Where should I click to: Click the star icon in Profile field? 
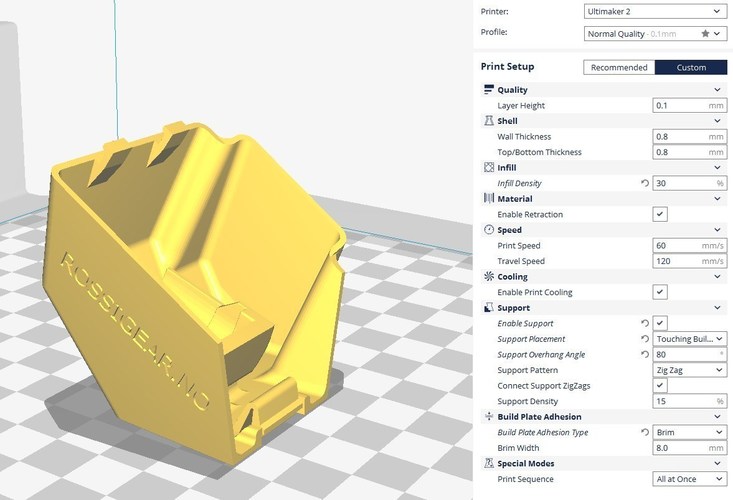(705, 34)
